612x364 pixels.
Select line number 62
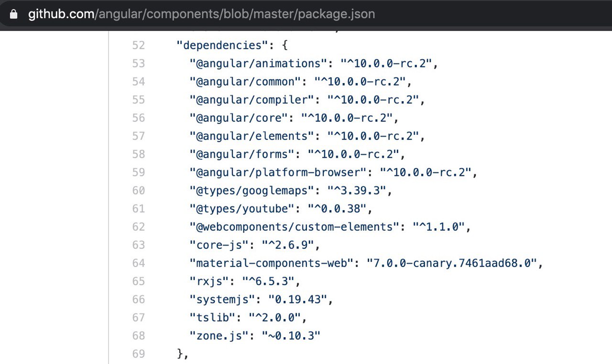[139, 227]
